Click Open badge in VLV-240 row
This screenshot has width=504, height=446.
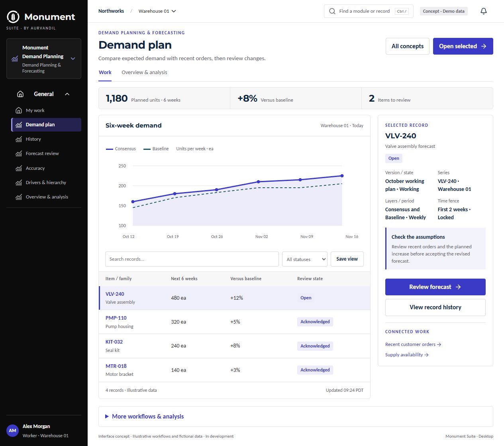tap(306, 298)
